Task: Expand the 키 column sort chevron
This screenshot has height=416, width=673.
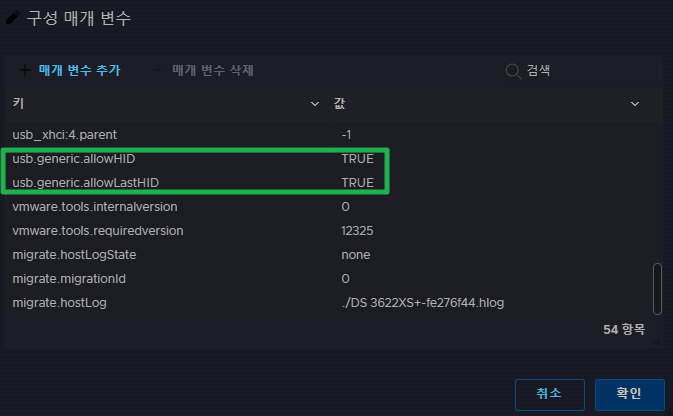Action: tap(316, 103)
